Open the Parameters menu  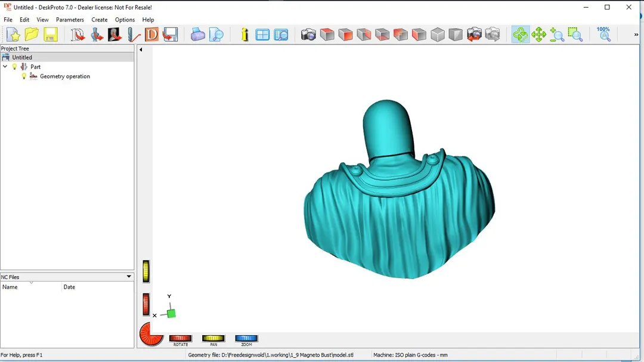click(70, 20)
